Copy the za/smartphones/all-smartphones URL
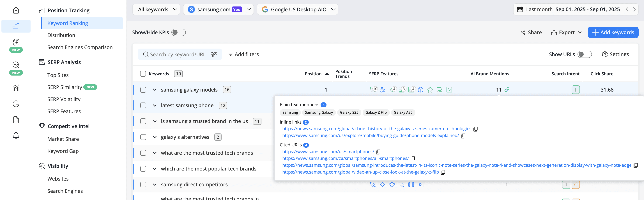The height and width of the screenshot is (200, 644). click(x=413, y=159)
